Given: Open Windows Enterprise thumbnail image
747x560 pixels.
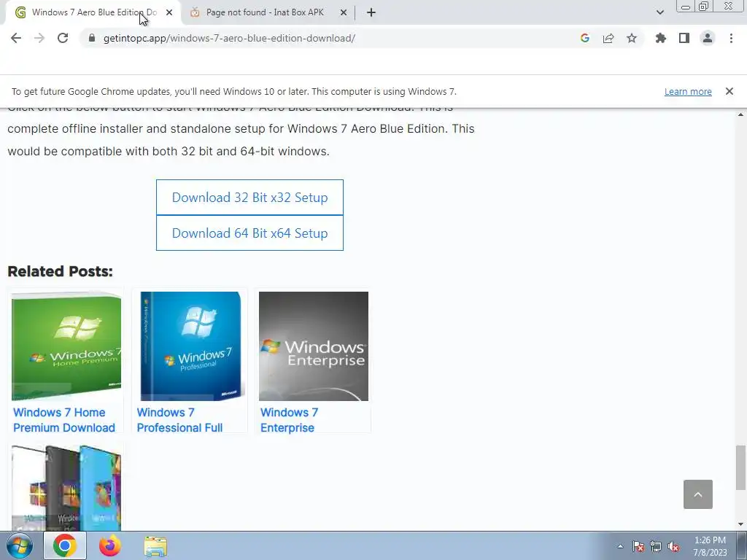Looking at the screenshot, I should point(314,346).
